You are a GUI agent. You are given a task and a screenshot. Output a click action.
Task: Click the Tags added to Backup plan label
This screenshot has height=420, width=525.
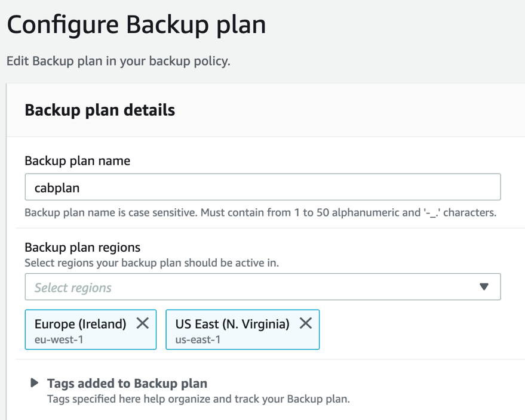(127, 383)
